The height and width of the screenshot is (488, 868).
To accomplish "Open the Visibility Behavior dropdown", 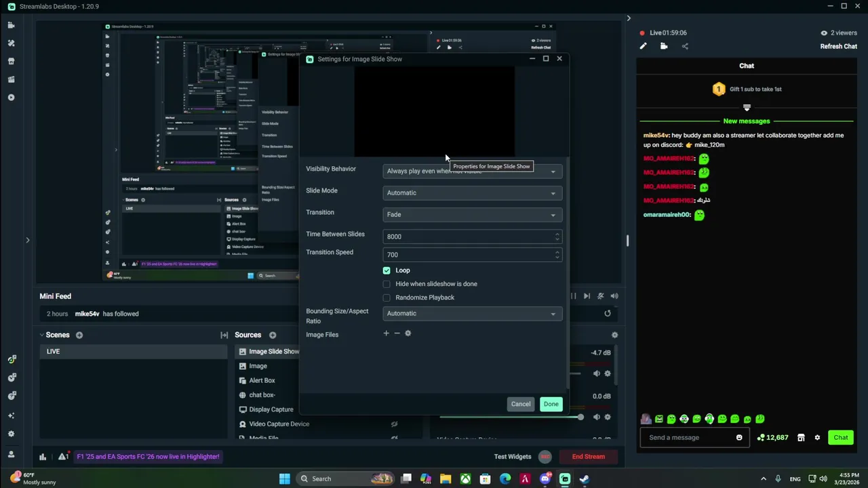I will 472,171.
